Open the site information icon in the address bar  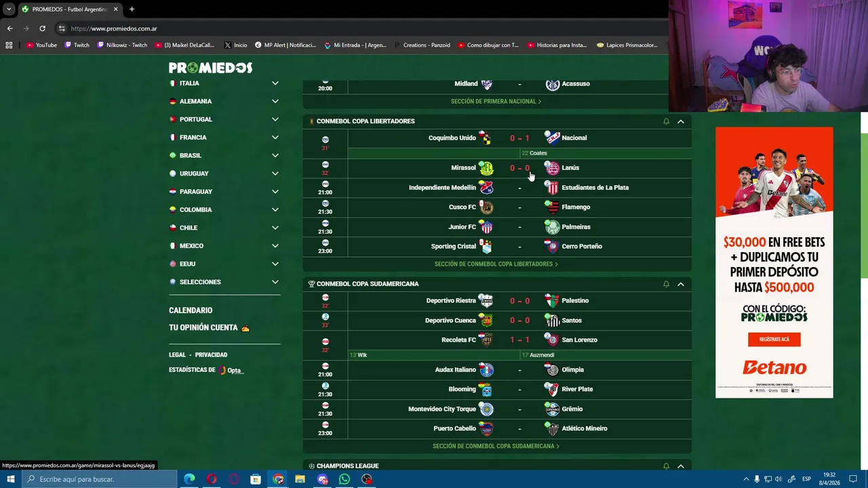62,28
